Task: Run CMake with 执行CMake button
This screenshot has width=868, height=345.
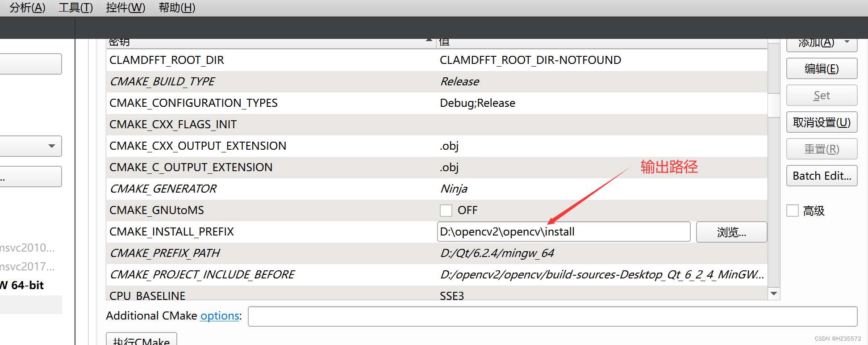Action: [x=142, y=340]
